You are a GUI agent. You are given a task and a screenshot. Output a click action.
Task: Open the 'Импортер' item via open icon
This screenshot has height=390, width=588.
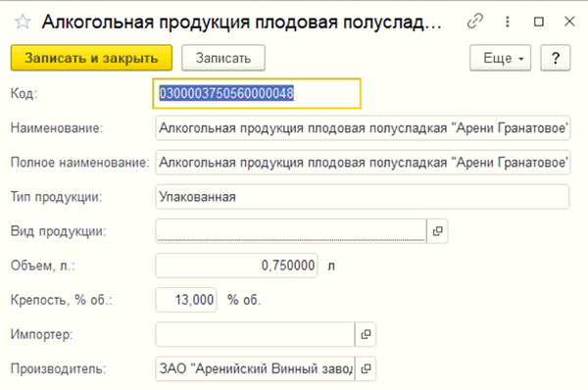pos(366,334)
